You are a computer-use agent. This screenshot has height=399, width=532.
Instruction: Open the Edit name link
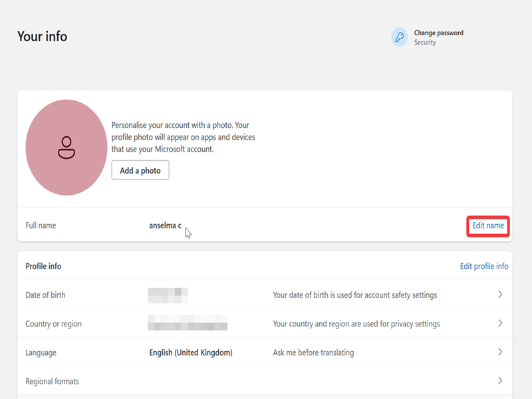[x=488, y=226]
